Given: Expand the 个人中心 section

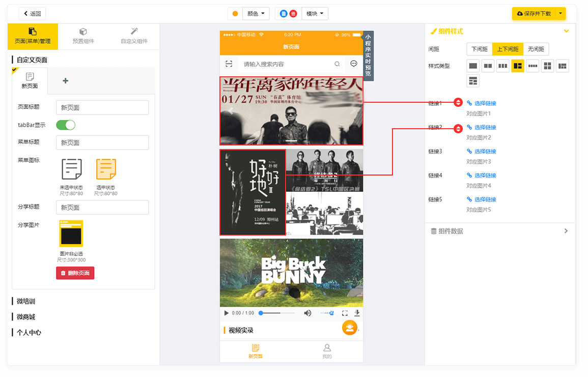Looking at the screenshot, I should [29, 332].
